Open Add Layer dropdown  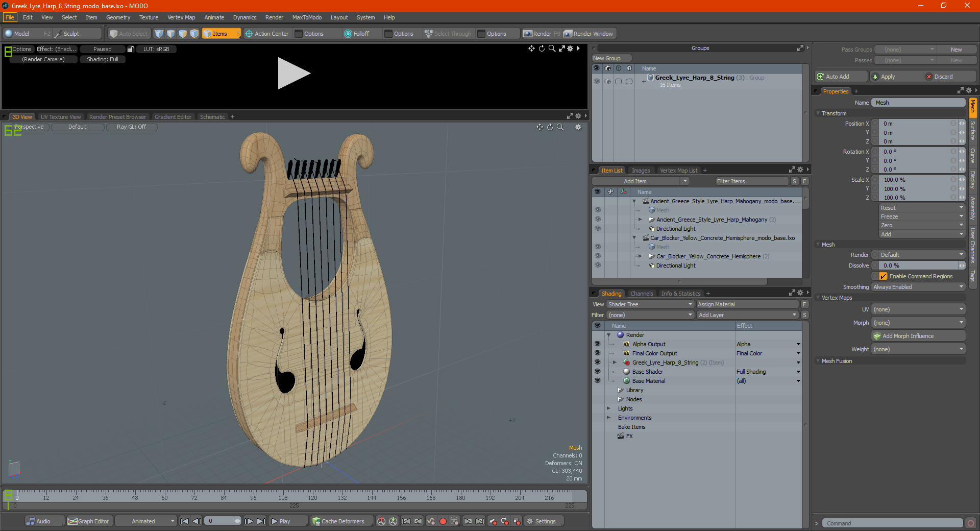(x=748, y=315)
